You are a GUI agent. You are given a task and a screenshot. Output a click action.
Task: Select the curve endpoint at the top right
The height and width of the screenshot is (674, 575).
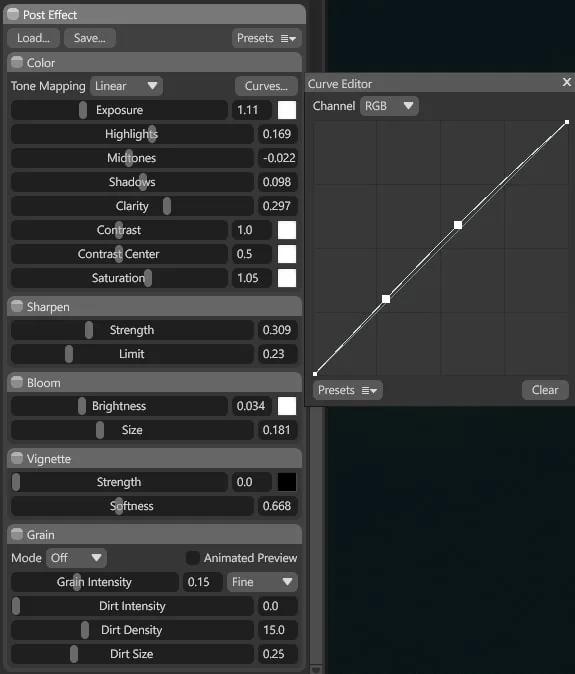tap(567, 123)
